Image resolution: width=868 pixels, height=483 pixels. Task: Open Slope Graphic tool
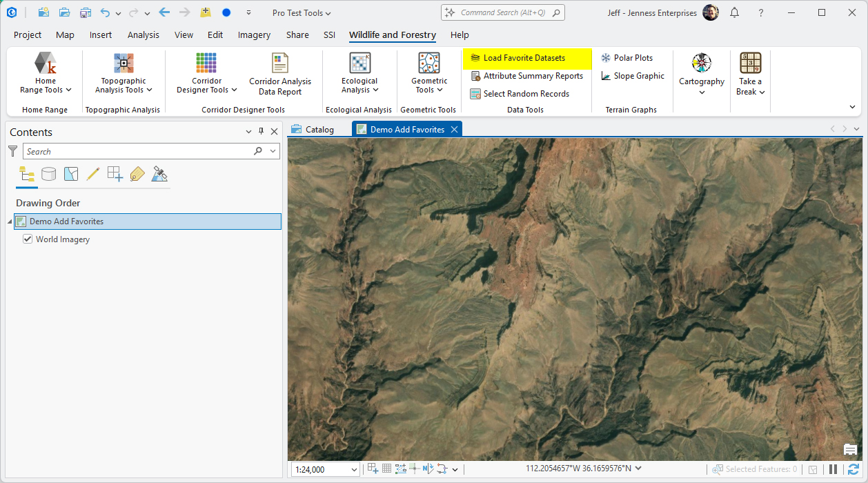click(x=632, y=76)
